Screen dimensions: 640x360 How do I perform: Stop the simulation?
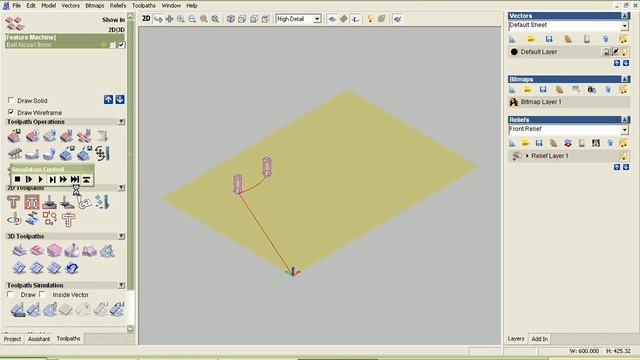pos(17,179)
